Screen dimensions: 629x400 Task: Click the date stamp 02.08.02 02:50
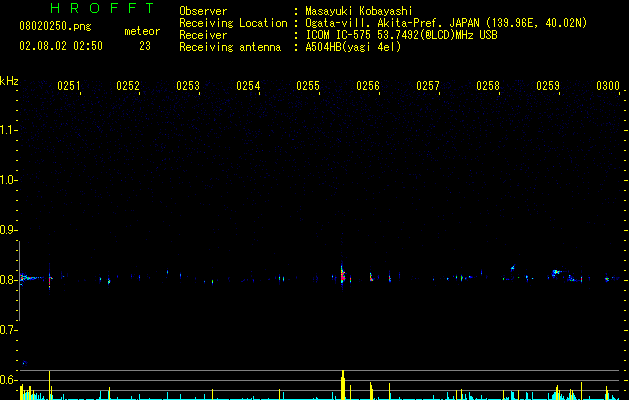coord(61,46)
